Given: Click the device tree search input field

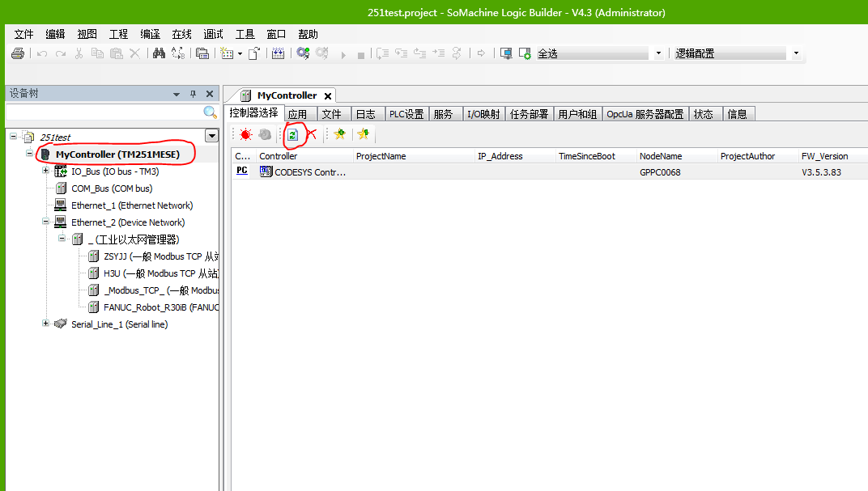Looking at the screenshot, I should (x=102, y=112).
